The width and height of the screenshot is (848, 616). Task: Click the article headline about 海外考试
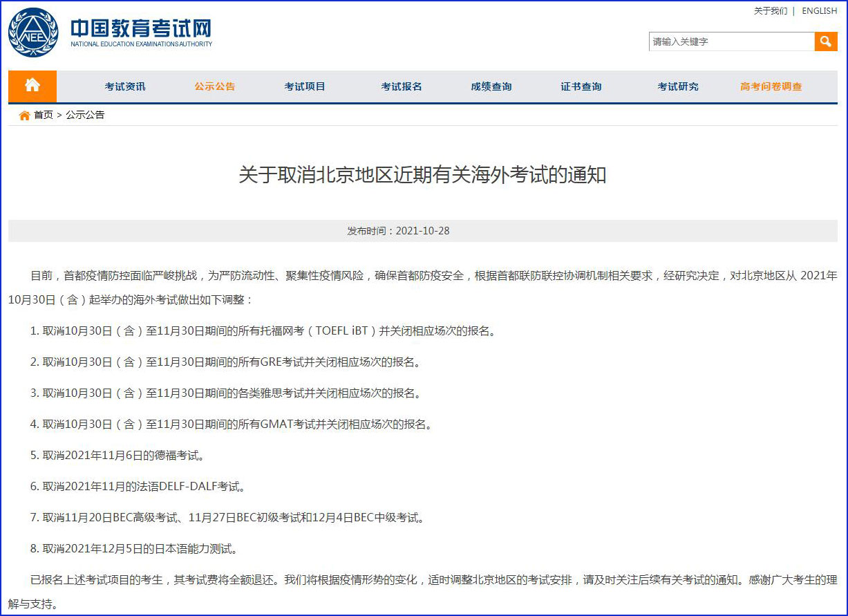pos(422,175)
